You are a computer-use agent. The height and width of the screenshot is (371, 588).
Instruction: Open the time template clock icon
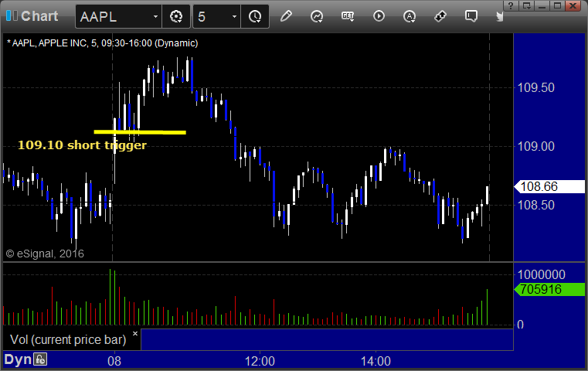coord(255,16)
